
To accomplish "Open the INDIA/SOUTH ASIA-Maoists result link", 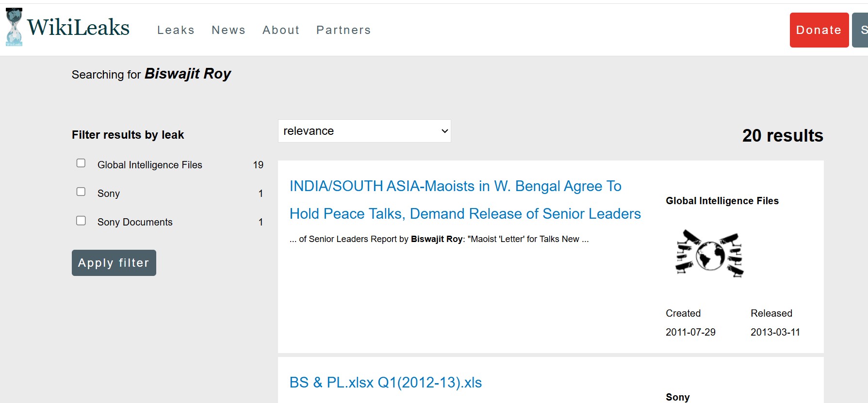I will click(465, 200).
